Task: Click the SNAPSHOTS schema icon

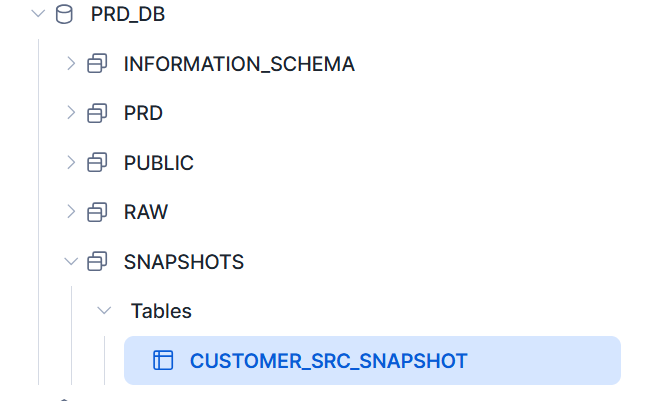Action: click(x=97, y=262)
